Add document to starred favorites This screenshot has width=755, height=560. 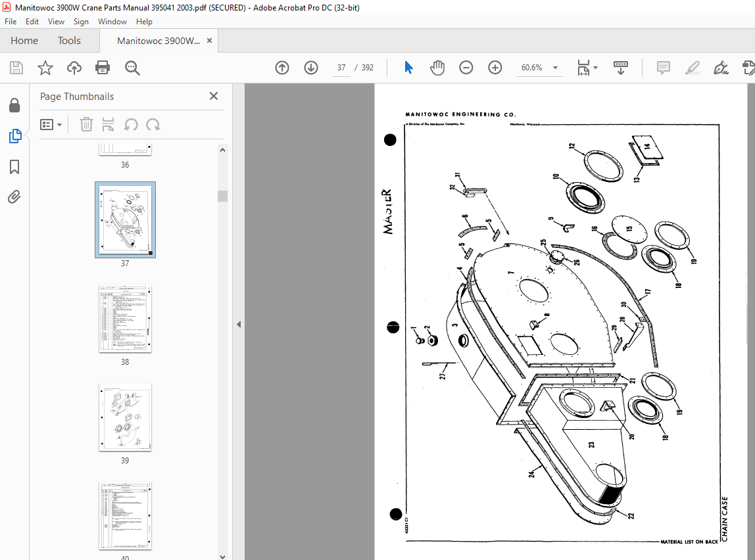[x=45, y=68]
